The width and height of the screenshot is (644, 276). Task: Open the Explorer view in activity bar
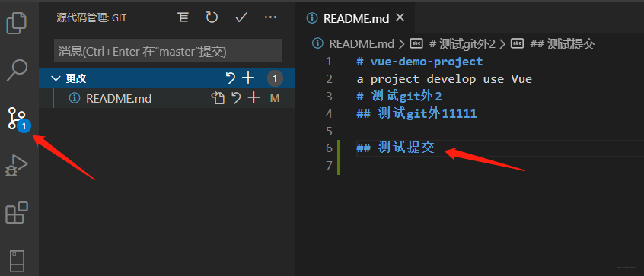click(18, 24)
